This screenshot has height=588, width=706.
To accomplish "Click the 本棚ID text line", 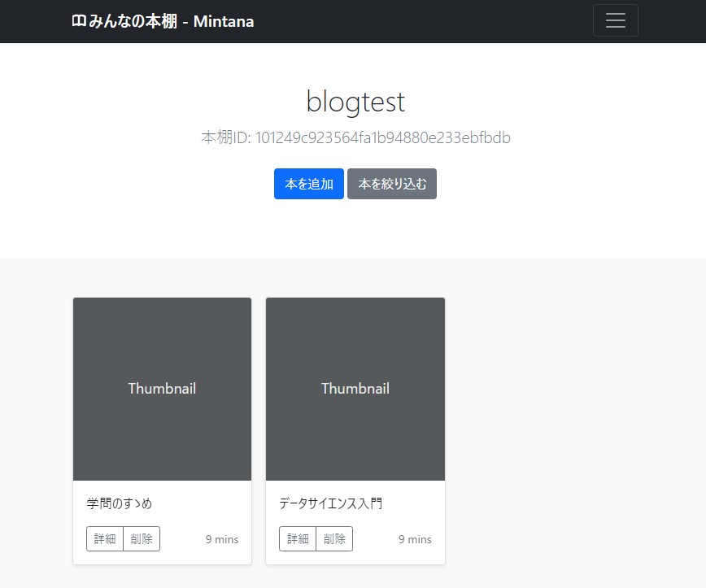I will 355,137.
